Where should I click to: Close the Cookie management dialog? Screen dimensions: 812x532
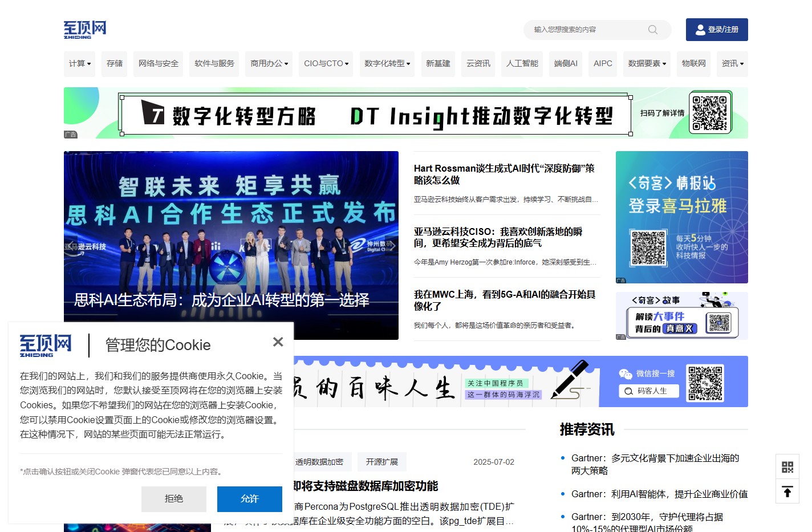pos(278,342)
